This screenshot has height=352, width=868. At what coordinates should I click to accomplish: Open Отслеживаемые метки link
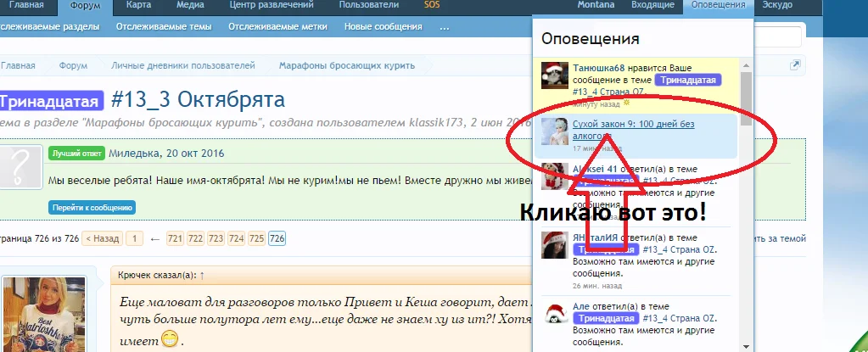[278, 26]
